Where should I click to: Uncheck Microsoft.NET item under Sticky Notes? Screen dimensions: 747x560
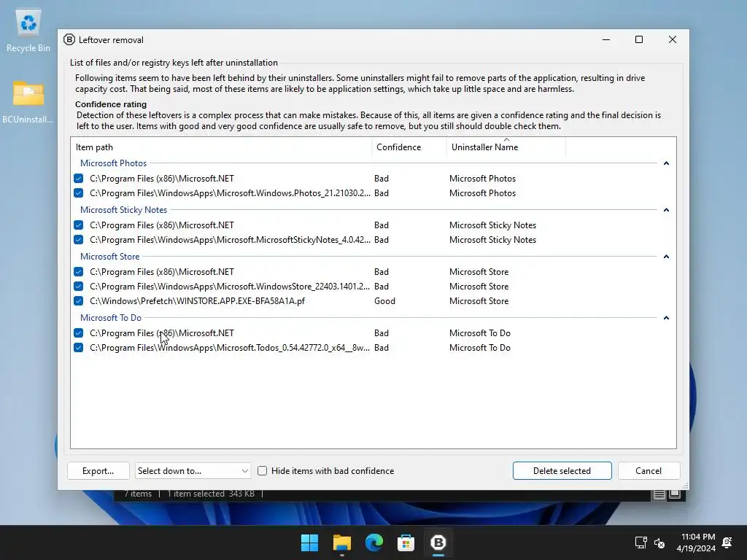pos(79,225)
